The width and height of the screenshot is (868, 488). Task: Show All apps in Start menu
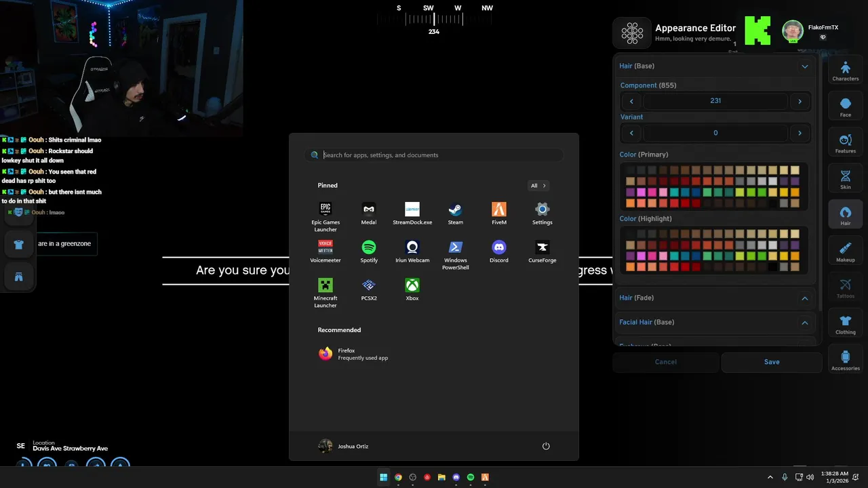coord(538,186)
